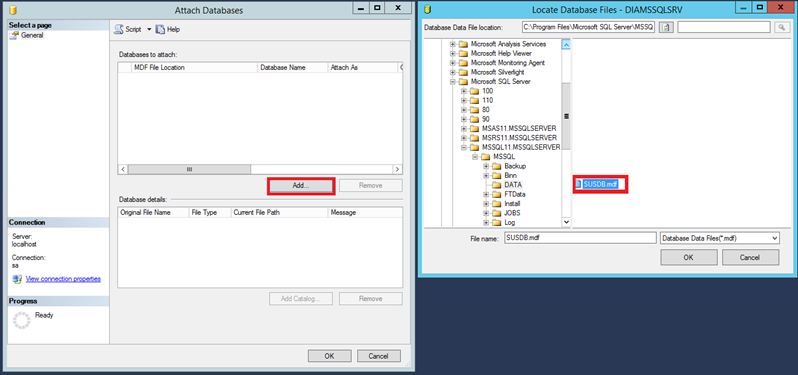Click OK in Locate Database Files
The width and height of the screenshot is (798, 375).
point(689,257)
